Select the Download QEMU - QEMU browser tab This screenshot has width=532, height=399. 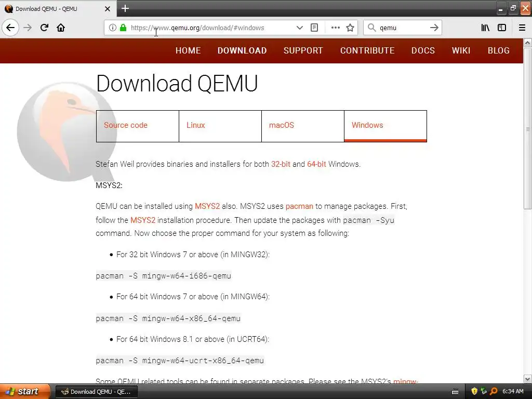click(x=58, y=8)
